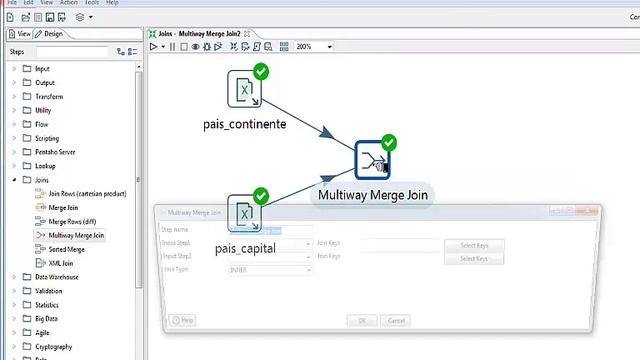The image size is (640, 360).
Task: Close the Multiway Merge Join2 tab
Action: point(247,34)
